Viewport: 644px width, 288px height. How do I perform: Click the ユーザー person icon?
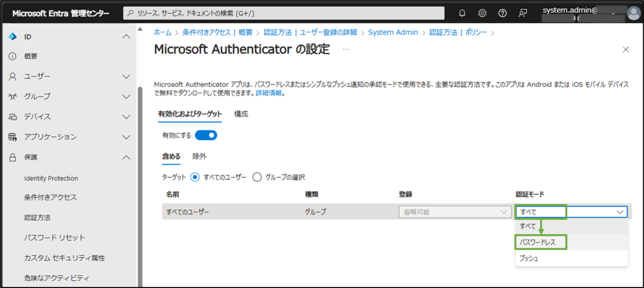[13, 77]
